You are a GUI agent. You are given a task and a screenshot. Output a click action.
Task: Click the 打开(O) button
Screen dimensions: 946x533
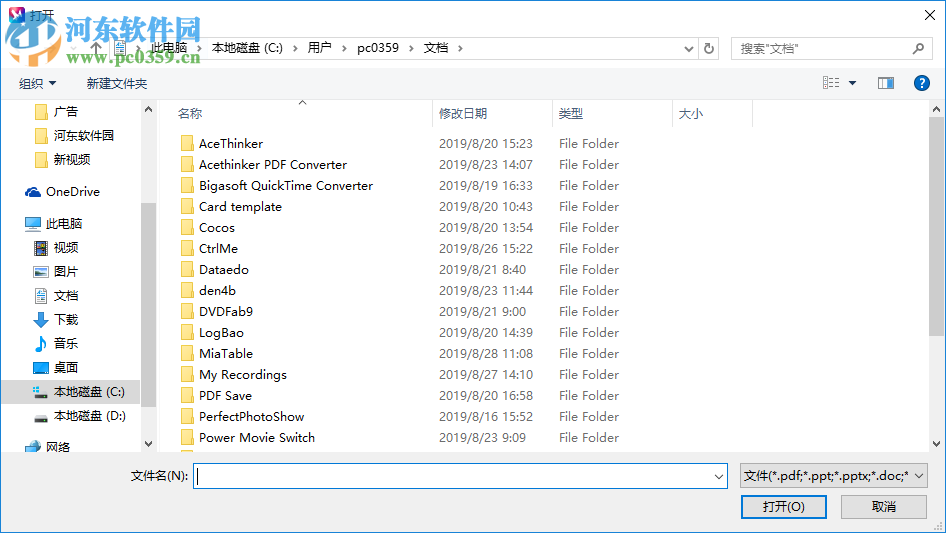click(784, 506)
